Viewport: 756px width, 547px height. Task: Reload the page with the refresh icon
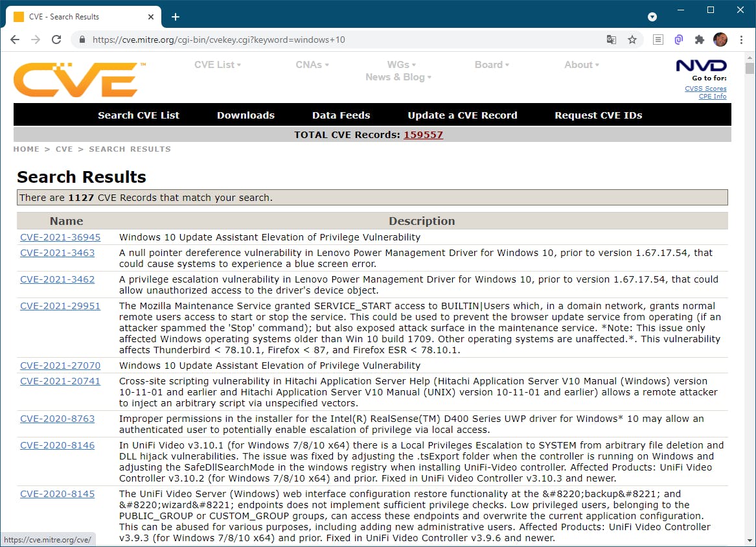[x=56, y=40]
